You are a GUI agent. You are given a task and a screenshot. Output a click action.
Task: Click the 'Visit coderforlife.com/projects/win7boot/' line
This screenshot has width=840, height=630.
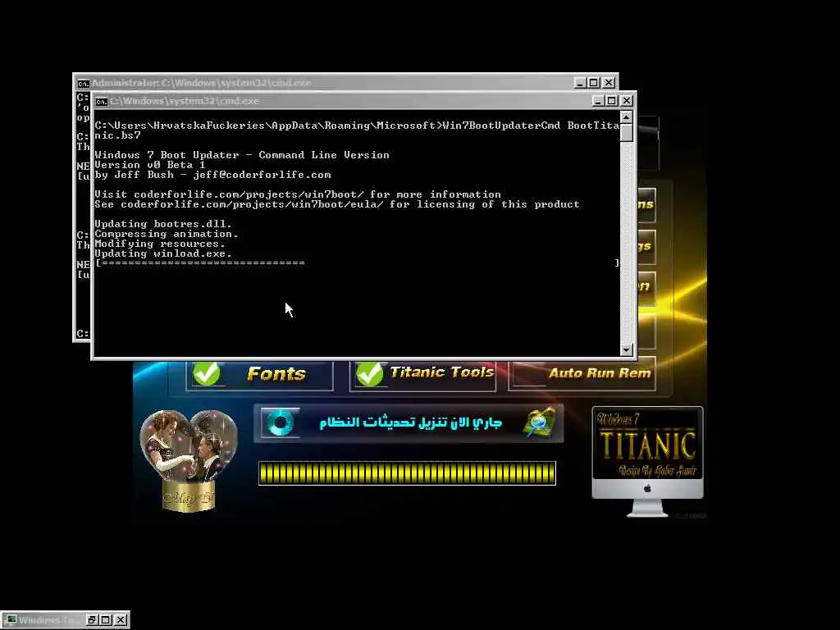298,194
